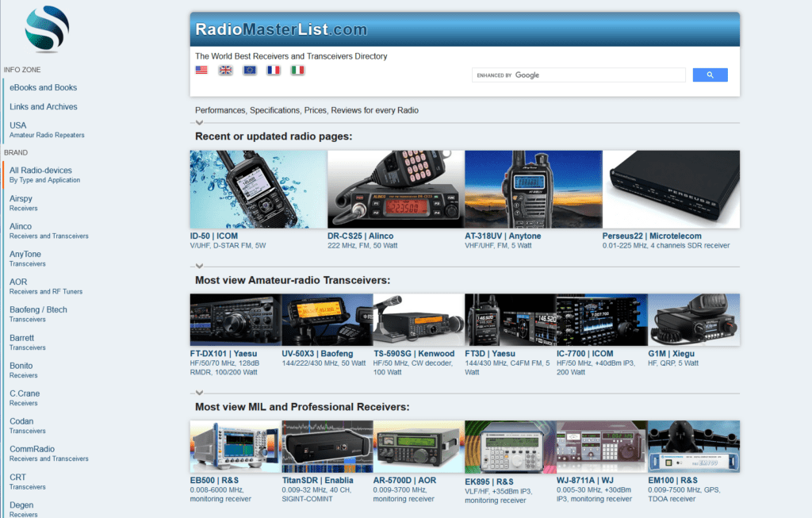Open Links and Archives in the sidebar
812x518 pixels.
tap(44, 107)
